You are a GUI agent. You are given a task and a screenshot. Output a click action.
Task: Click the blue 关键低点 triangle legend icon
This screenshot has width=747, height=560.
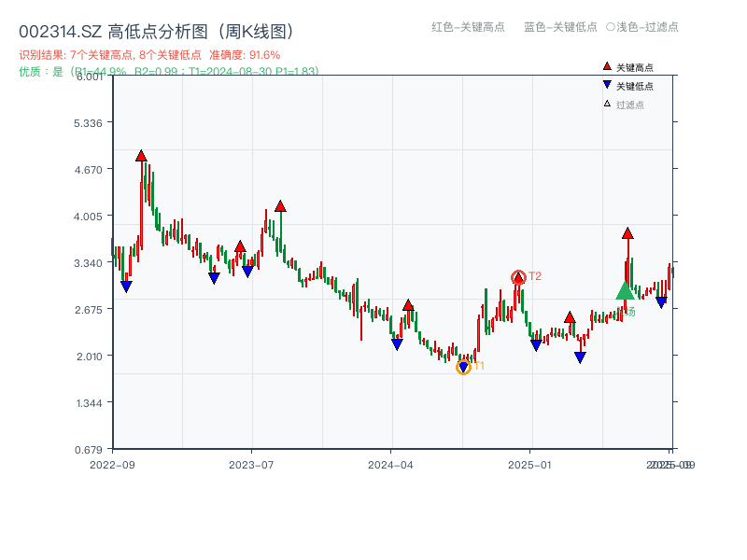605,83
